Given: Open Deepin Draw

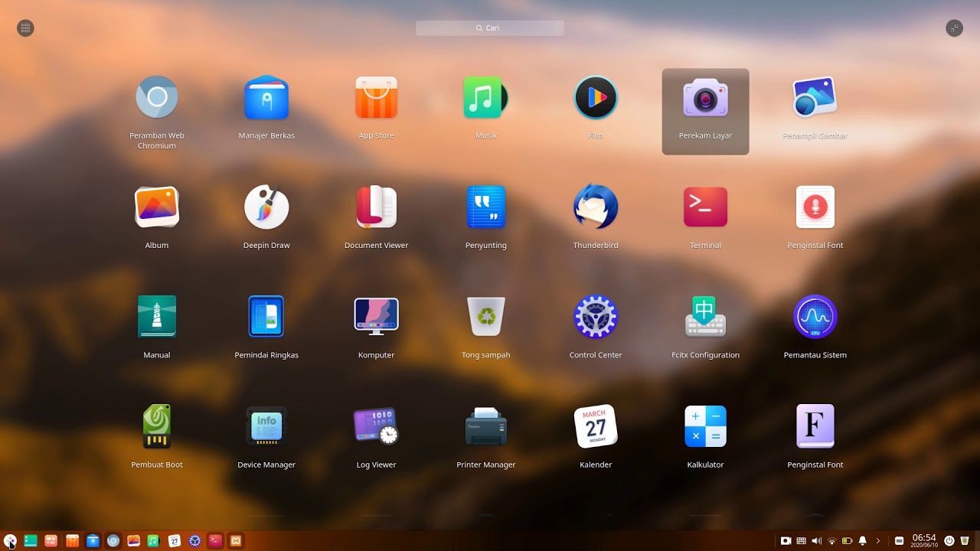Looking at the screenshot, I should pos(266,207).
